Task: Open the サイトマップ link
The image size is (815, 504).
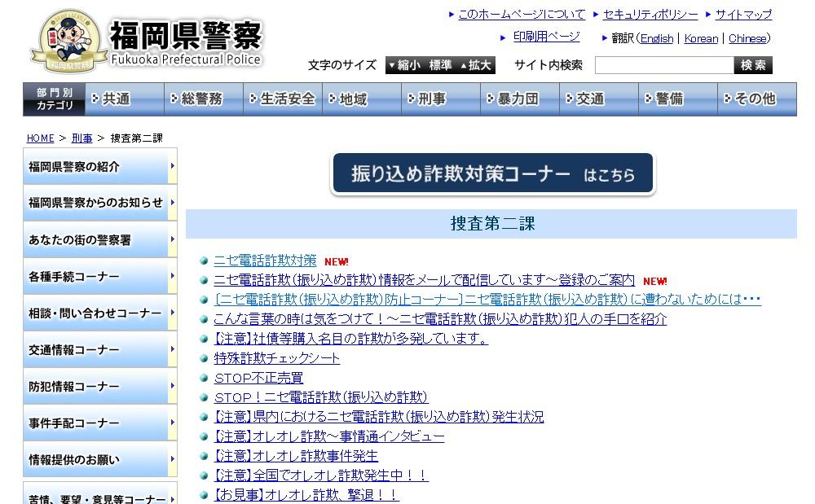Action: coord(743,15)
